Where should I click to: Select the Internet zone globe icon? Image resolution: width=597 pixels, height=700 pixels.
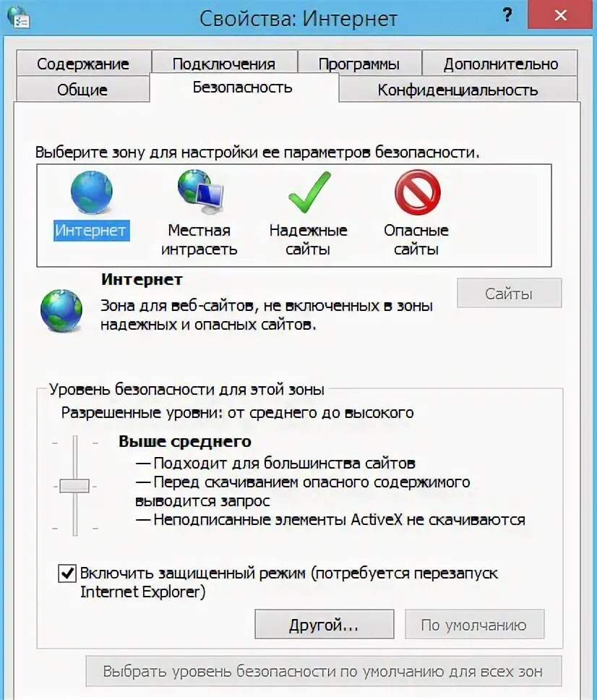click(91, 192)
